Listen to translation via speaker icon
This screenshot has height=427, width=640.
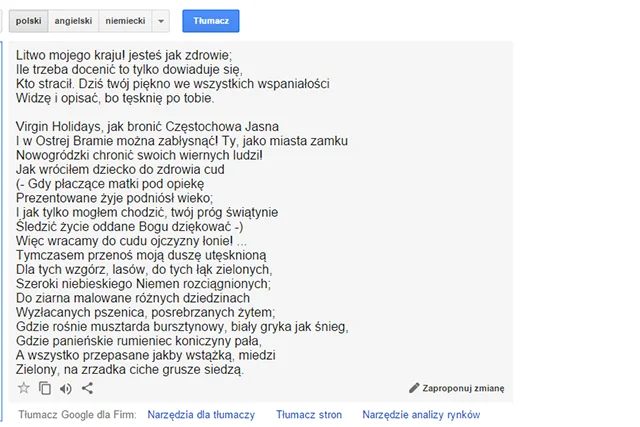pos(66,389)
